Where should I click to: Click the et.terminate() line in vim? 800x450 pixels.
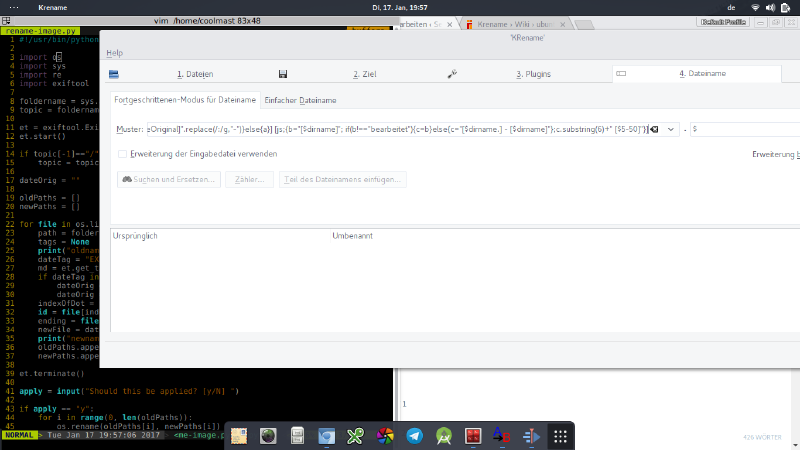(x=52, y=373)
